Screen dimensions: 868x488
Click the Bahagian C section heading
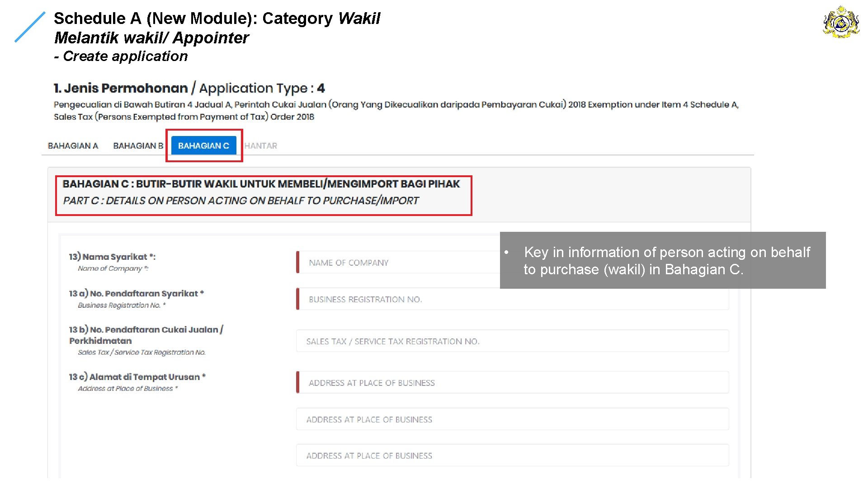(262, 192)
